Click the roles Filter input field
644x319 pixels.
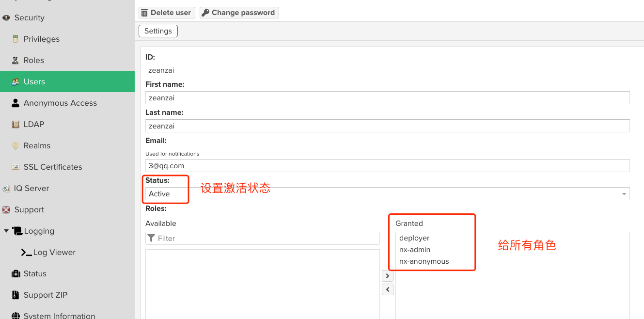click(x=267, y=239)
